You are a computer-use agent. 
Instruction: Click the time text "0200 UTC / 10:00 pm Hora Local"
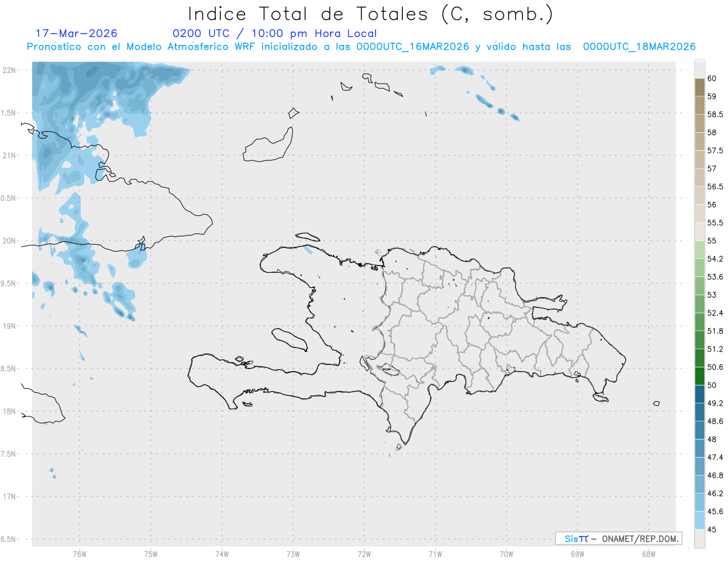(274, 33)
